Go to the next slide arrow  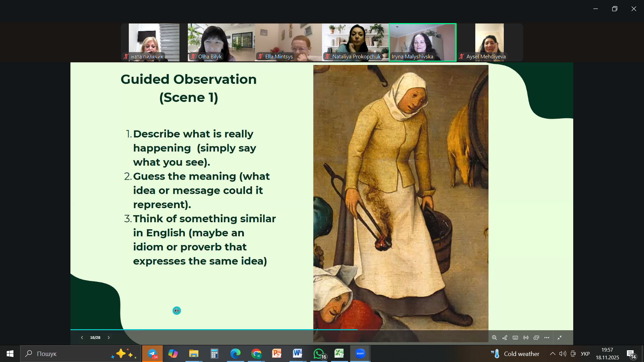[109, 338]
